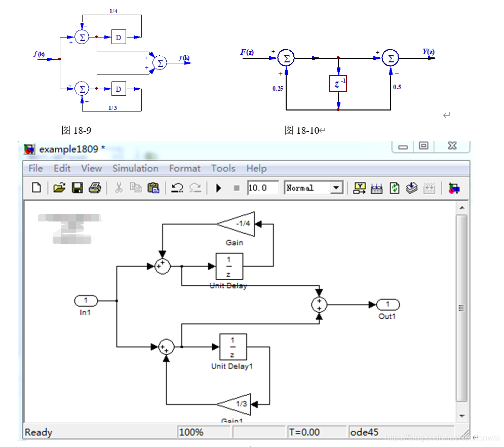
Task: Select the -1/4 Gain block
Action: pyautogui.click(x=240, y=224)
